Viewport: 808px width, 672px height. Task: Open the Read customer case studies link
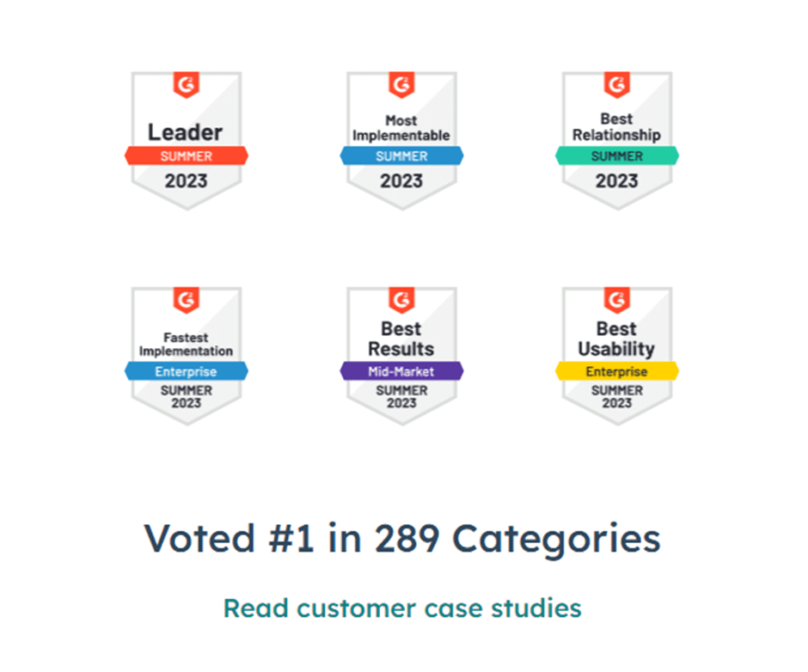click(x=402, y=608)
